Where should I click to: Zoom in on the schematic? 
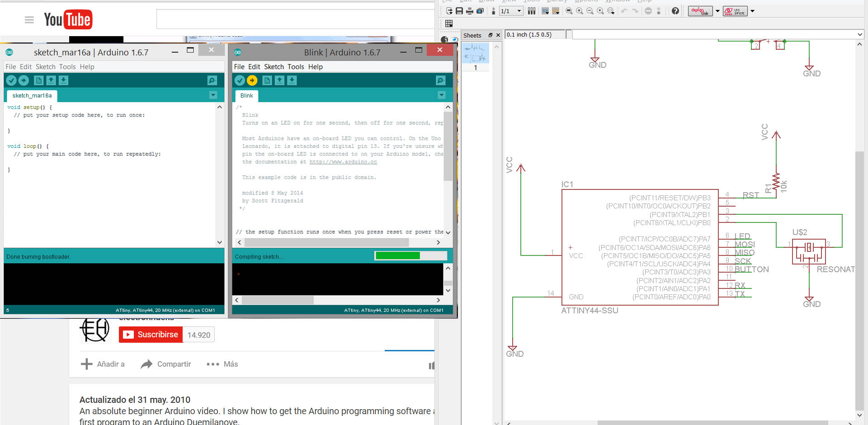580,11
